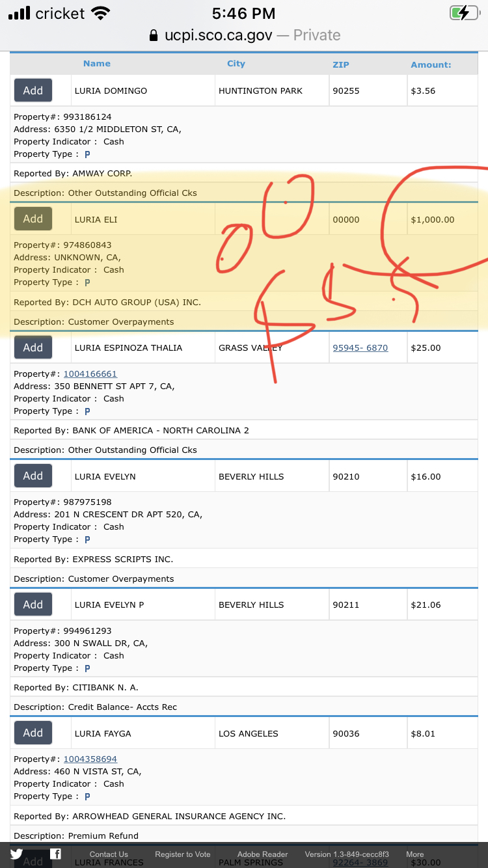Screen dimensions: 488x868
Task: Add the LURIA EVELYN P property
Action: pyautogui.click(x=33, y=604)
